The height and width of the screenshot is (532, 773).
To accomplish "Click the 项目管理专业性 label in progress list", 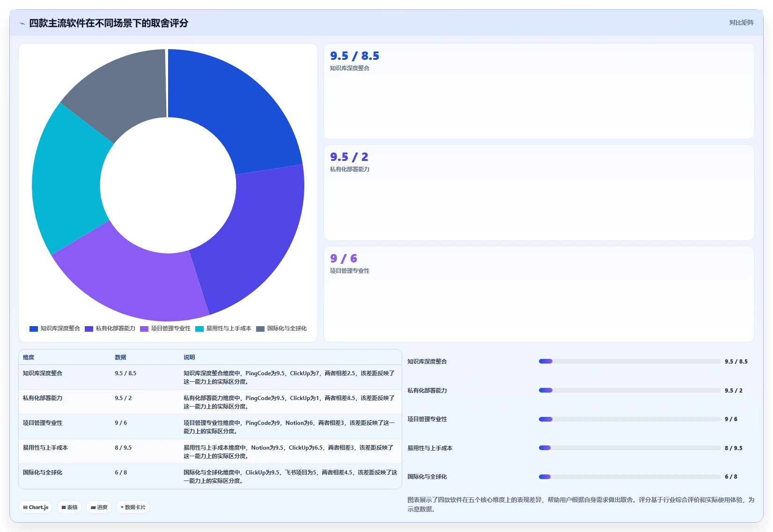I will [427, 419].
